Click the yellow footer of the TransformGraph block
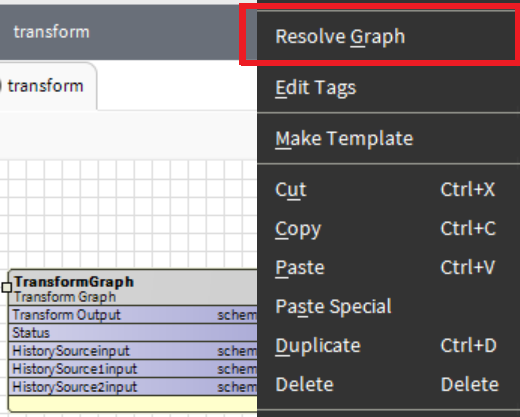520x417 pixels. 133,404
